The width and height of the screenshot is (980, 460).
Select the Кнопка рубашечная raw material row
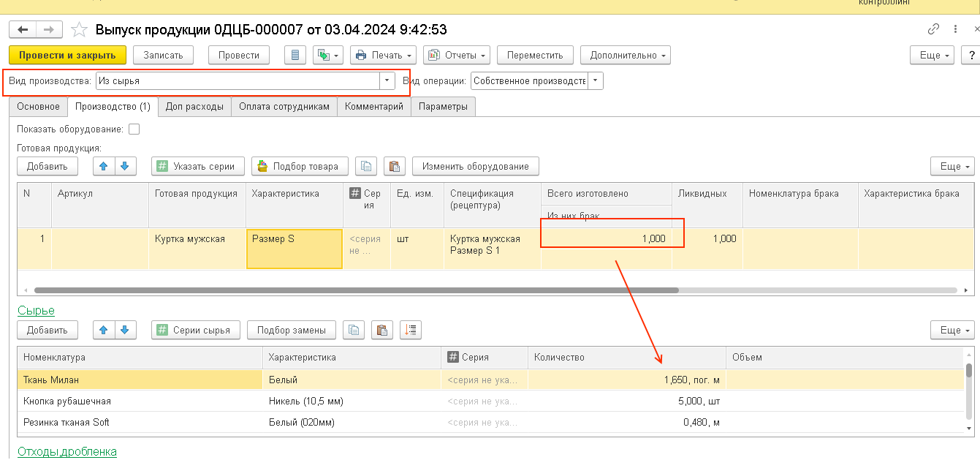coord(67,401)
